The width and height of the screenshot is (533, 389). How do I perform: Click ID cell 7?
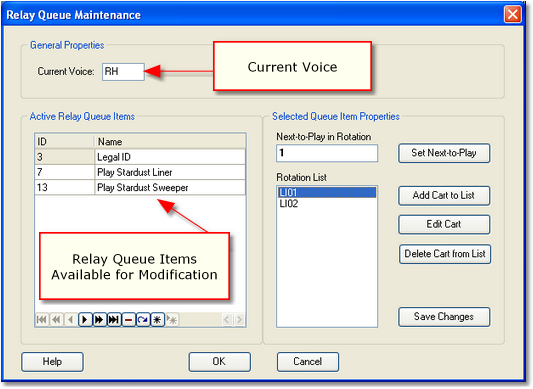click(65, 172)
